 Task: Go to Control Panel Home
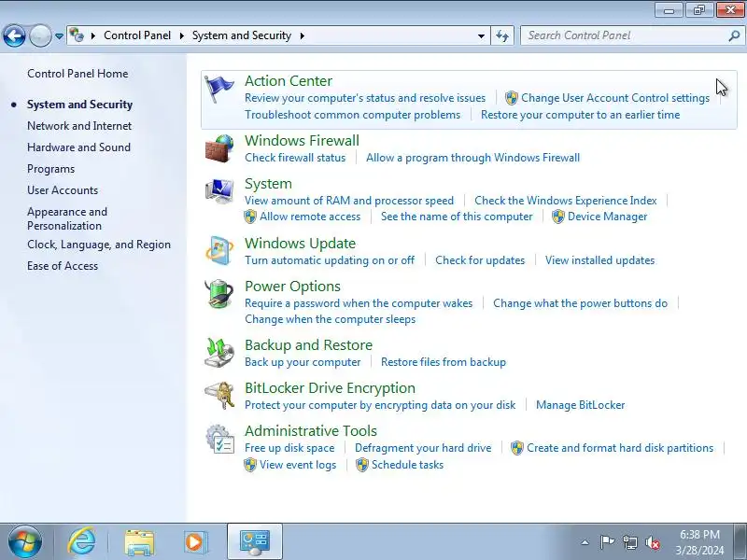click(78, 74)
